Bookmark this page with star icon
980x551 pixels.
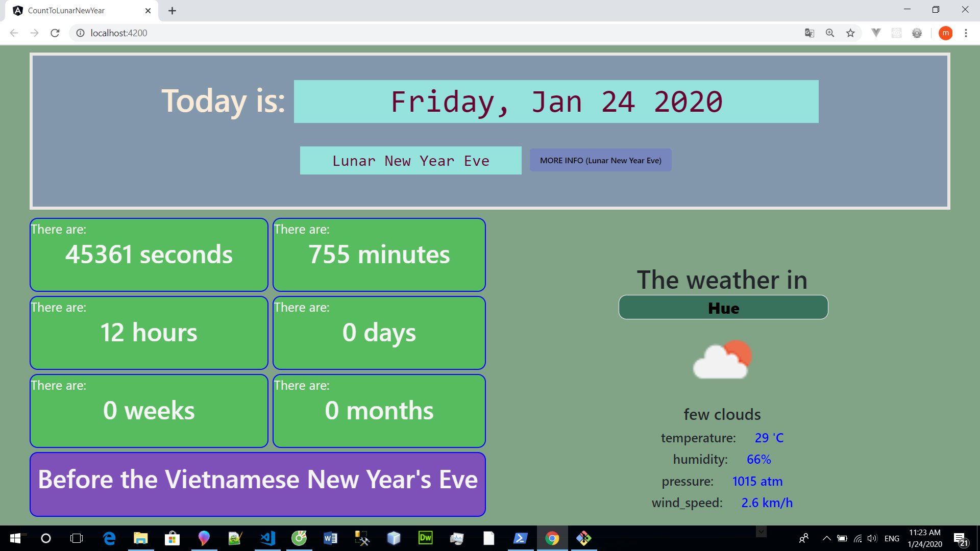click(x=850, y=33)
